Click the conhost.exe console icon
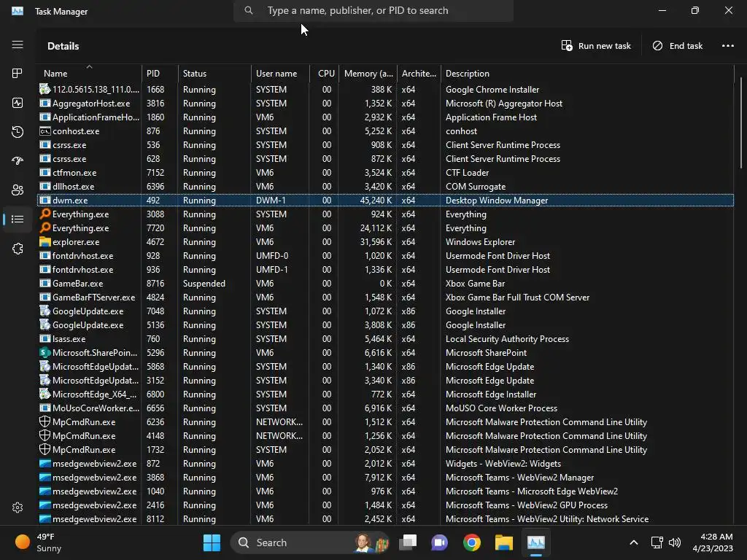Screen dimensions: 747x560 pos(44,131)
